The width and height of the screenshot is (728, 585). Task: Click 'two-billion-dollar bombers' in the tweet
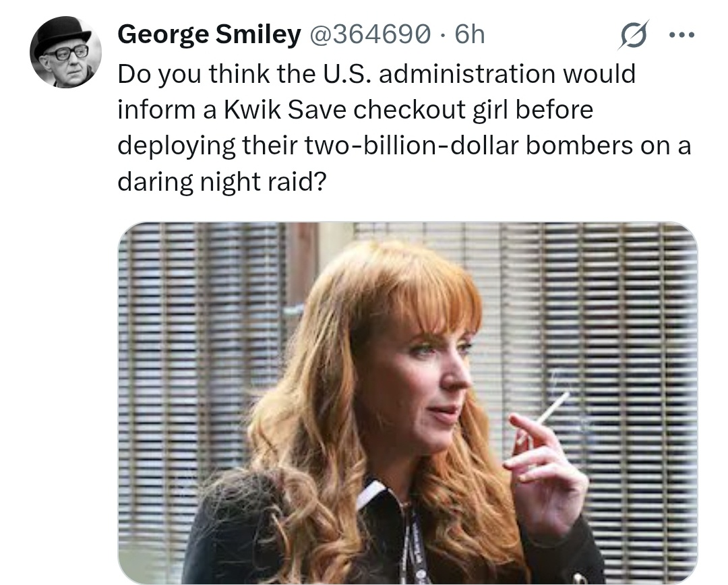pyautogui.click(x=469, y=146)
